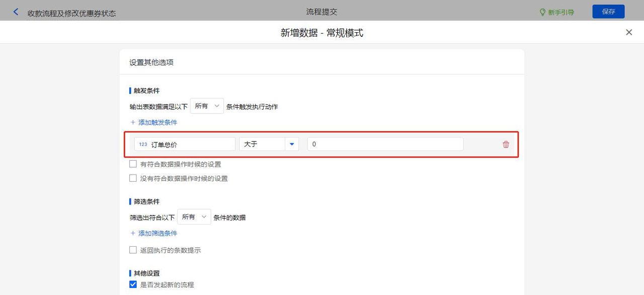
Task: Check the 没有符合数据操作时候的设置 option
Action: [133, 178]
